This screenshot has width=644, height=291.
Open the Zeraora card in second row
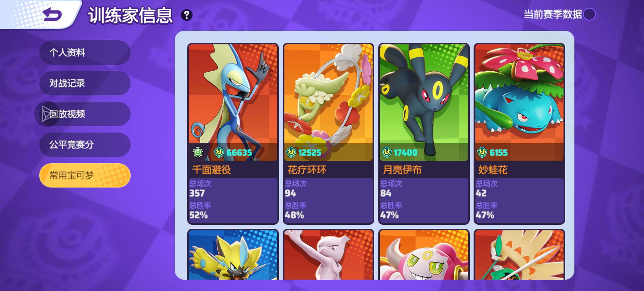(233, 254)
